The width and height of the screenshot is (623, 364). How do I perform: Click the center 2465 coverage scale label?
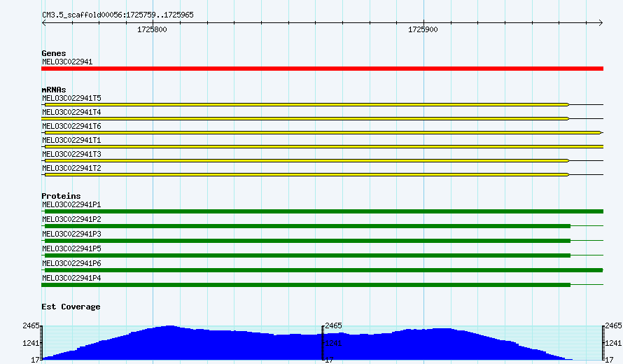[x=333, y=326]
